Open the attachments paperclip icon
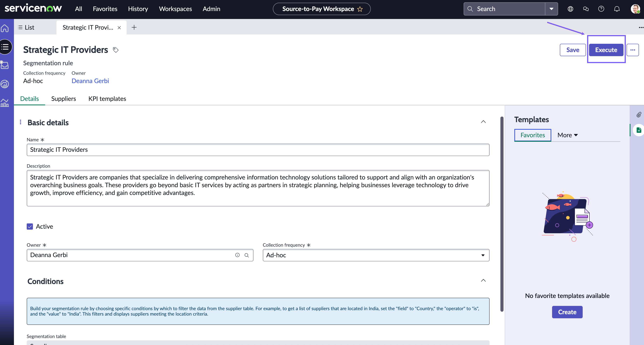 639,115
